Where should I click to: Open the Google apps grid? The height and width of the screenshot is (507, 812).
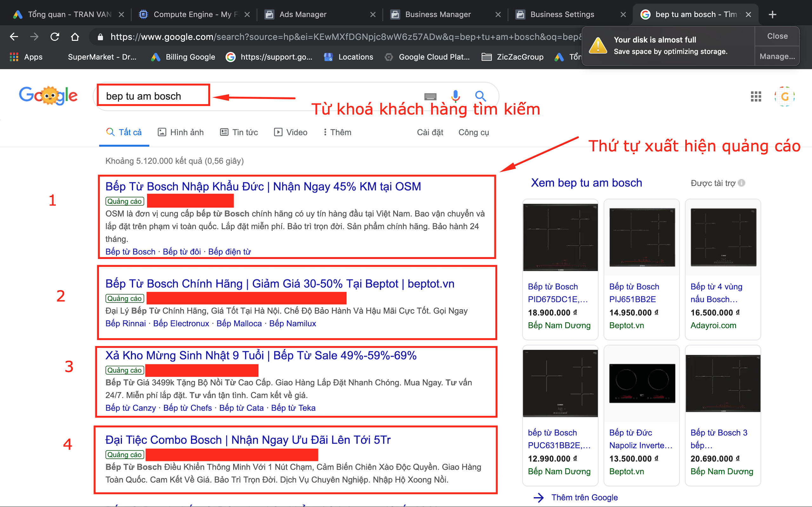pos(755,96)
